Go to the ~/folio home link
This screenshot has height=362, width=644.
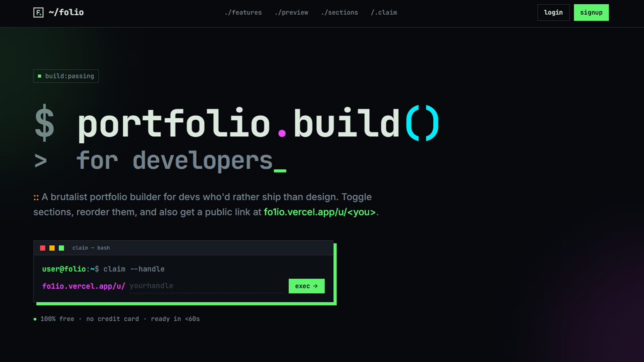click(59, 12)
